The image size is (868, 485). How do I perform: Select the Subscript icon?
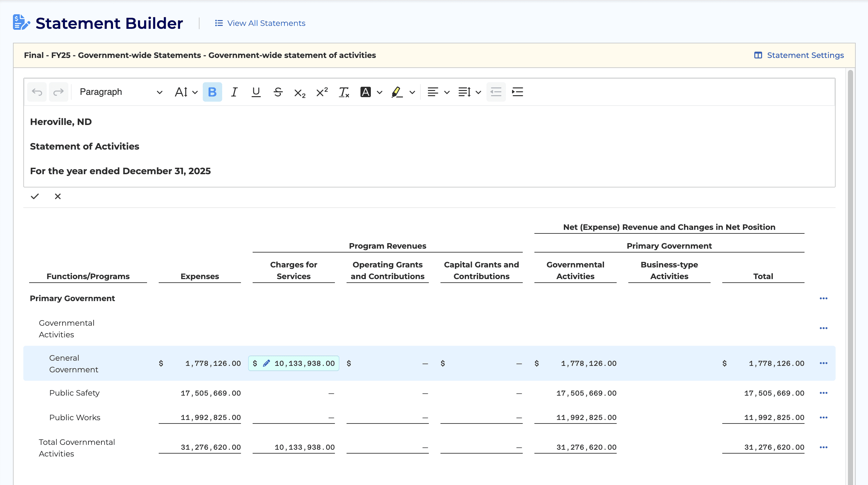(299, 92)
